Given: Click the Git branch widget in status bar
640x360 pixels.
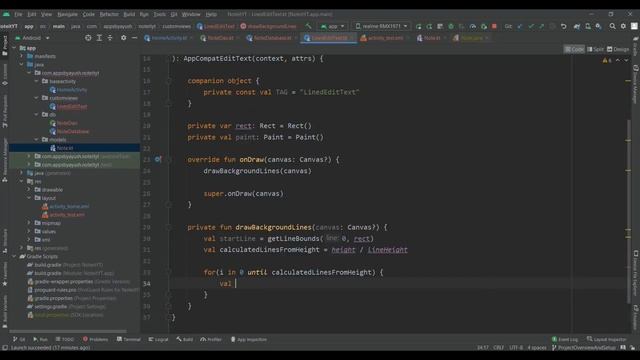Looking at the screenshot, I should (x=584, y=348).
